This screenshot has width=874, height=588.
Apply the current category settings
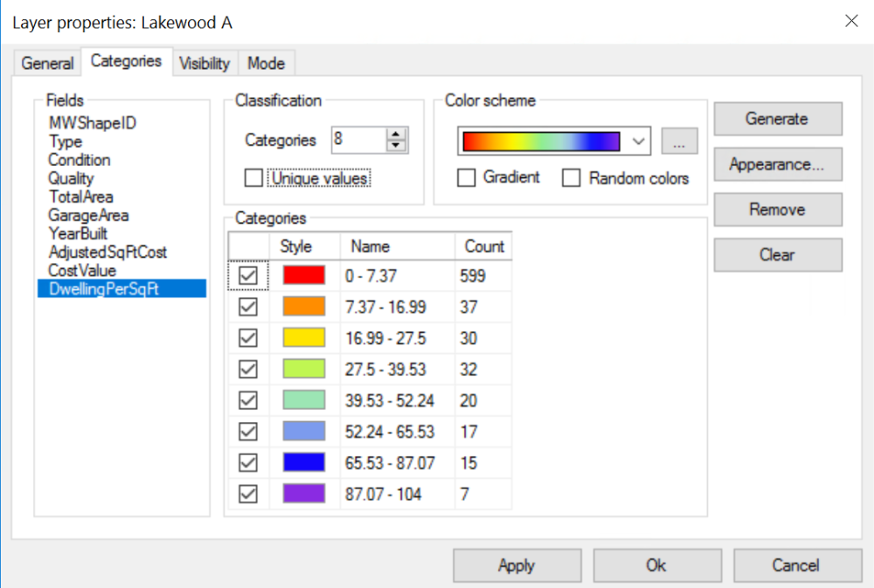coord(517,565)
